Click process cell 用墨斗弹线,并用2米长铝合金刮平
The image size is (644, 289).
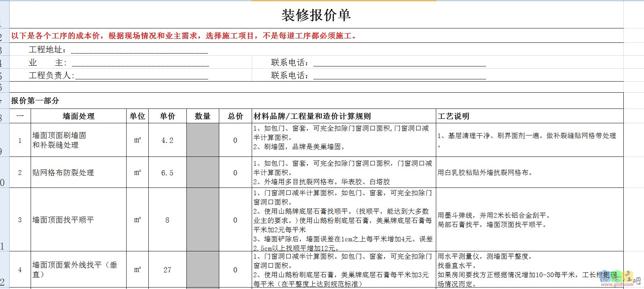click(530, 220)
